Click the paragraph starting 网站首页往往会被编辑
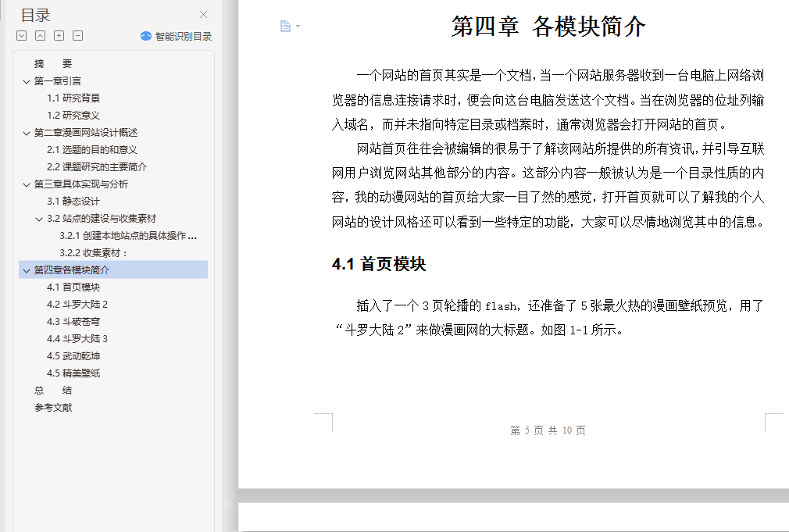The width and height of the screenshot is (789, 532). [x=548, y=185]
